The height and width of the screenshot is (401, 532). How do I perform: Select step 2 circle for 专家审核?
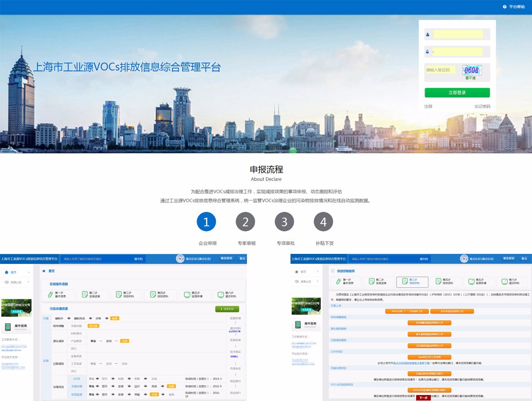245,222
